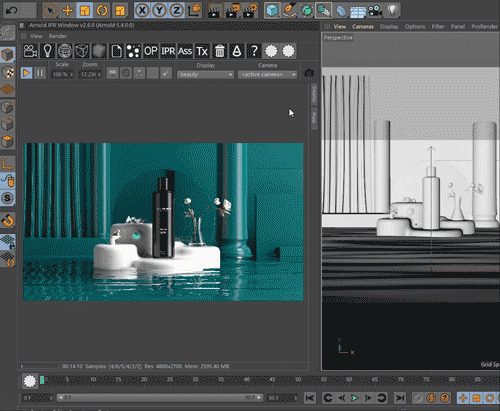Activate the Rotate tool
Viewport: 500px width, 411px height.
point(102,11)
